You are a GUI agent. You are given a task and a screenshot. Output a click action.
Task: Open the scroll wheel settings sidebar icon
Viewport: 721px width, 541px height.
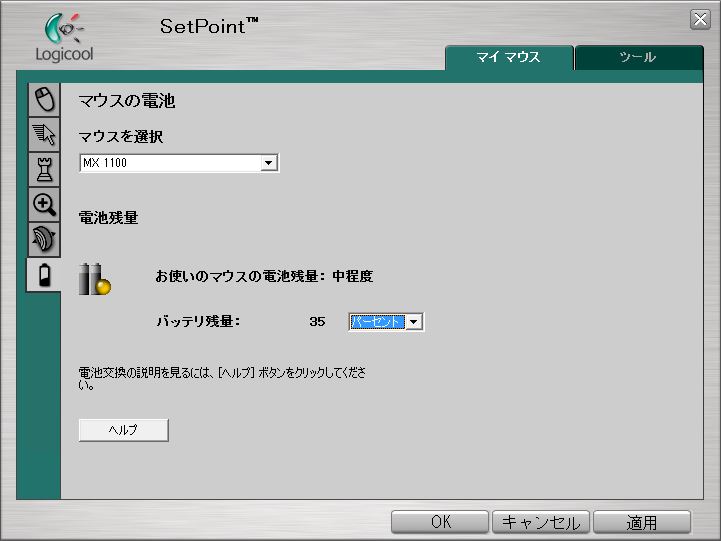coord(44,239)
